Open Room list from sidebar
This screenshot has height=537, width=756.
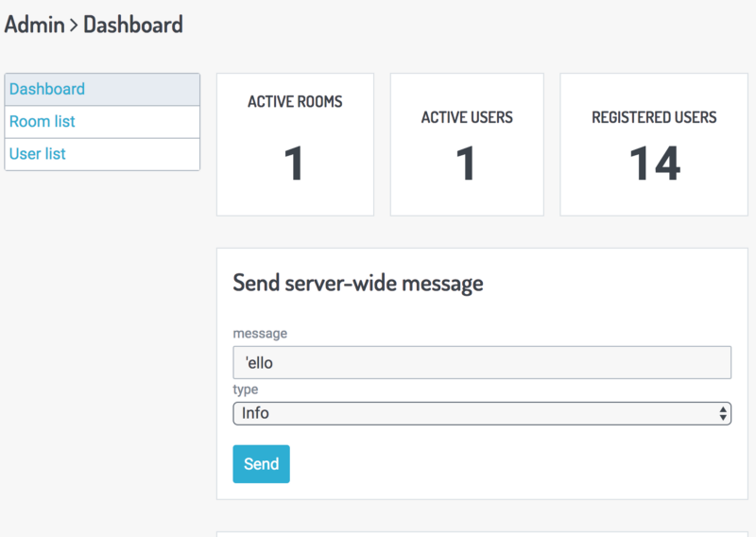(102, 122)
